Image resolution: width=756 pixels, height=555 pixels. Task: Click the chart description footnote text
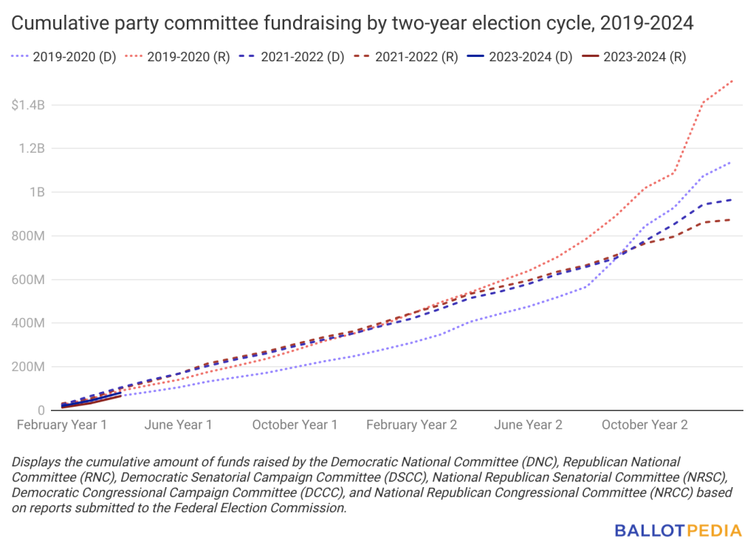pyautogui.click(x=372, y=485)
